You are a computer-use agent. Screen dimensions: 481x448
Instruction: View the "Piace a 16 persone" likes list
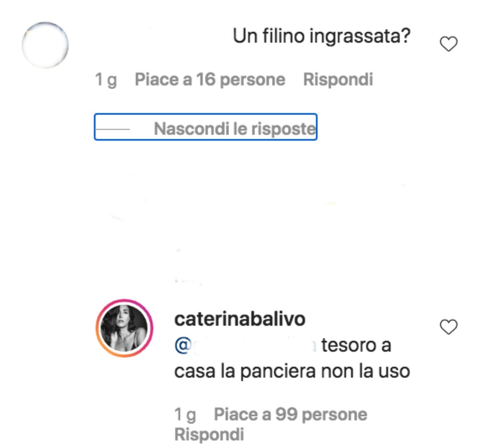pyautogui.click(x=210, y=79)
